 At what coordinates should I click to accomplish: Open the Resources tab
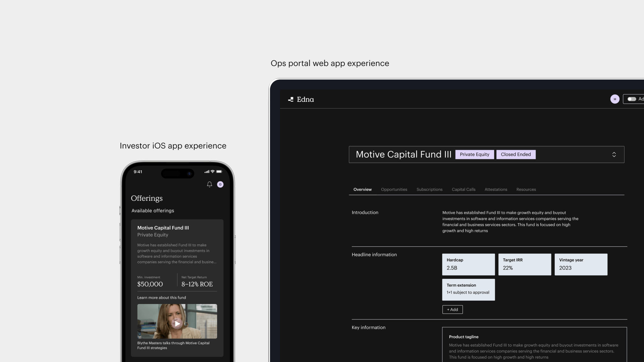tap(526, 189)
